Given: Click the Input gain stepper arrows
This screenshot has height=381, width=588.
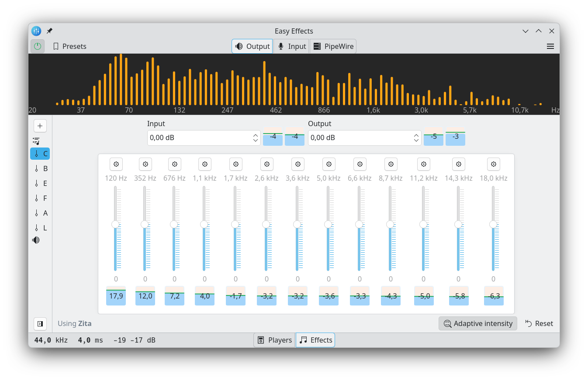Looking at the screenshot, I should click(256, 138).
